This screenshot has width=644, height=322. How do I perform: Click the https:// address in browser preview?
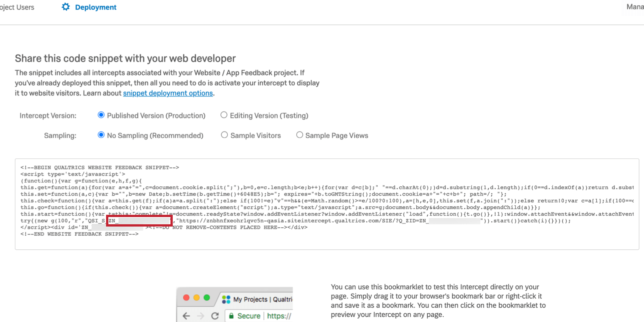point(279,316)
